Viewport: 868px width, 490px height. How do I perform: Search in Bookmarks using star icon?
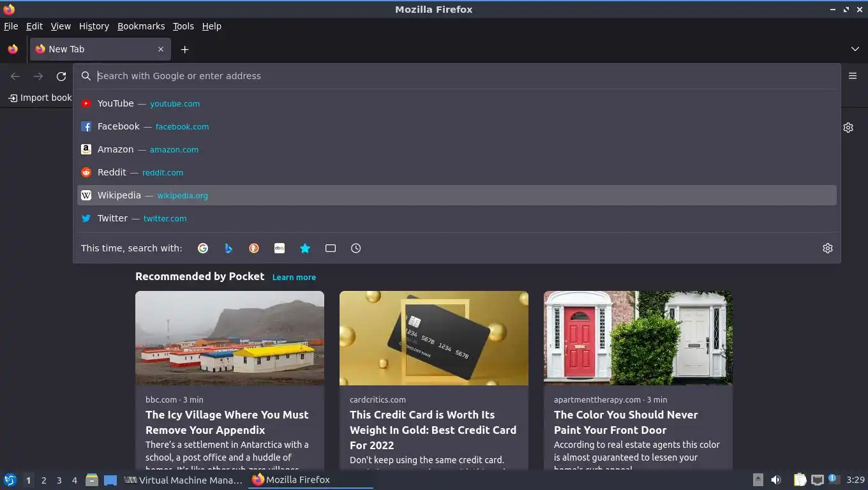pos(305,248)
